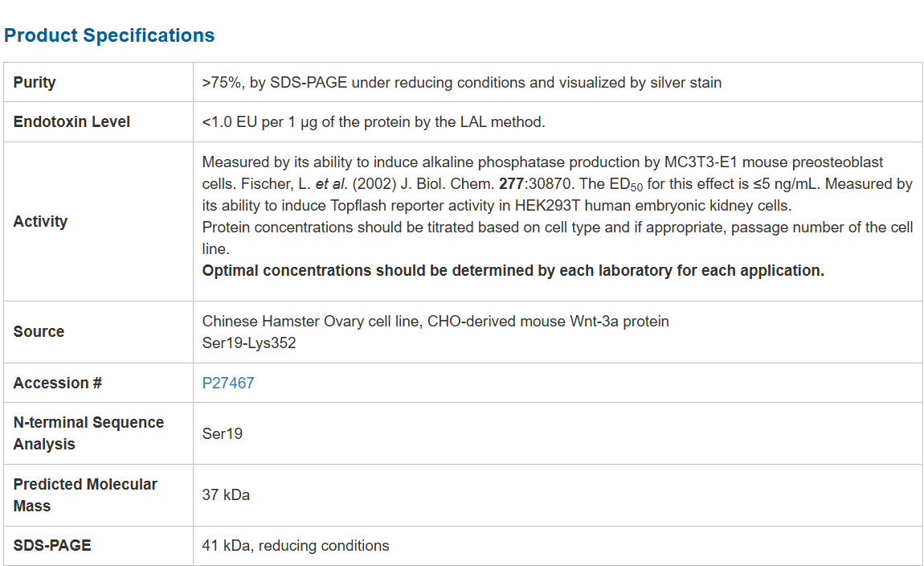Screen dimensions: 924x566
Task: Click the <1.0 EU endotoxin value text
Action: coord(374,122)
